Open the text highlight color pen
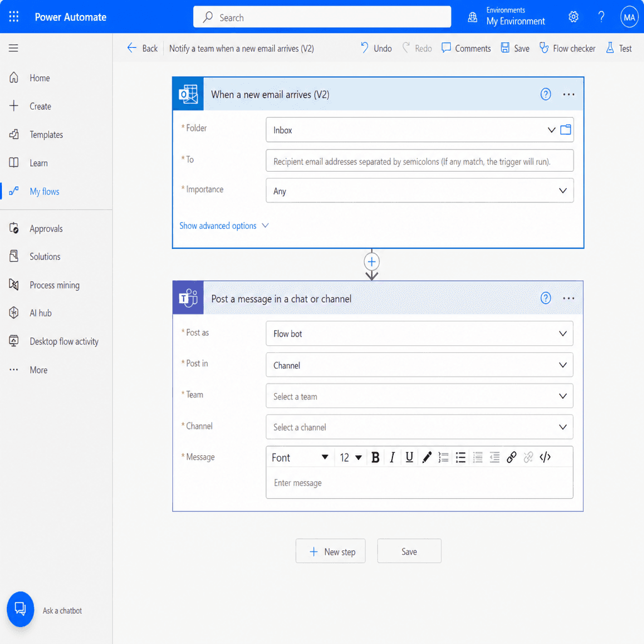 (427, 458)
